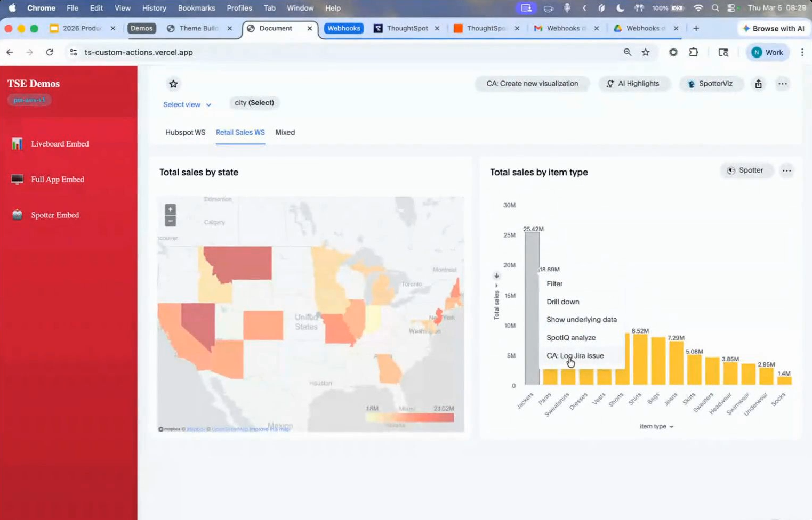
Task: Click the Liveboard Embed sidebar item
Action: pyautogui.click(x=60, y=144)
